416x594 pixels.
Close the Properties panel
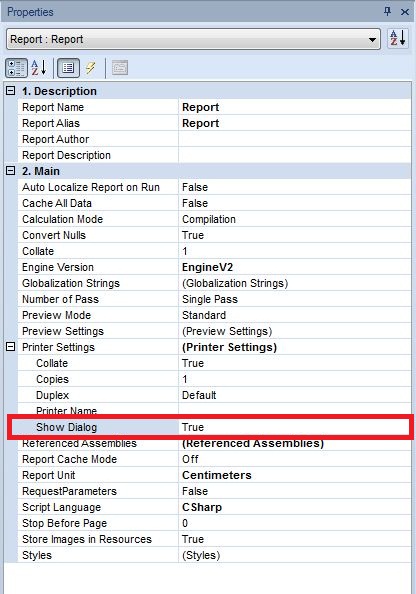pos(405,12)
